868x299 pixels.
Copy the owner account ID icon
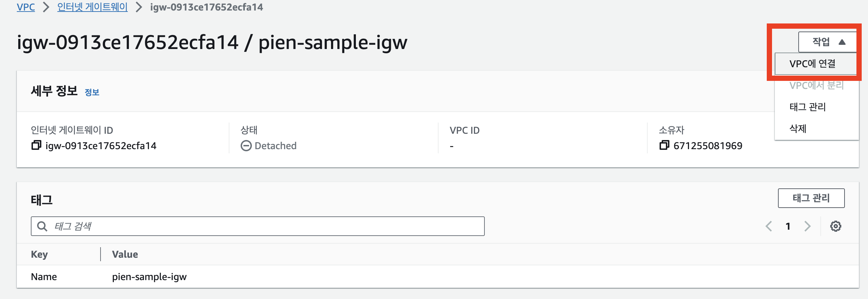[664, 145]
